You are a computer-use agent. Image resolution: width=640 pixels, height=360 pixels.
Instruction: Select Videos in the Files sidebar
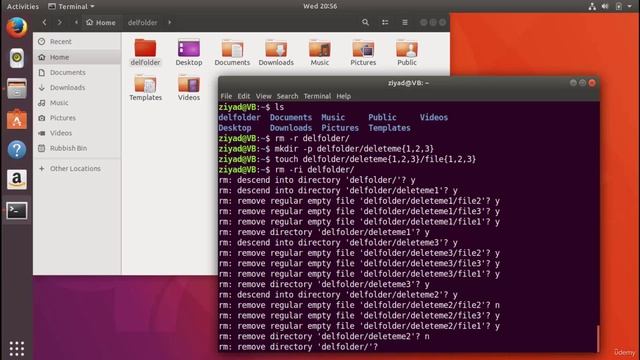pos(77,133)
